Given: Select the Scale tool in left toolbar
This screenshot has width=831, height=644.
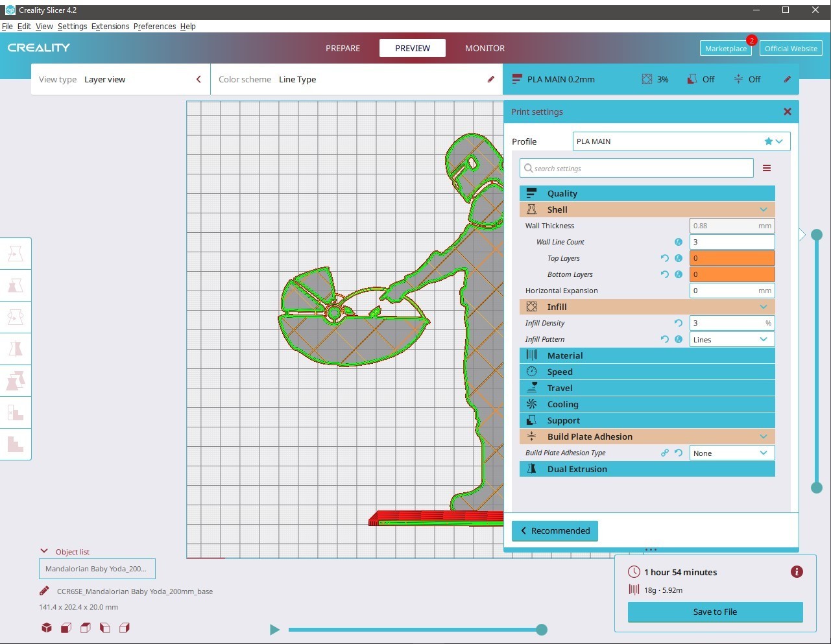Looking at the screenshot, I should point(16,285).
